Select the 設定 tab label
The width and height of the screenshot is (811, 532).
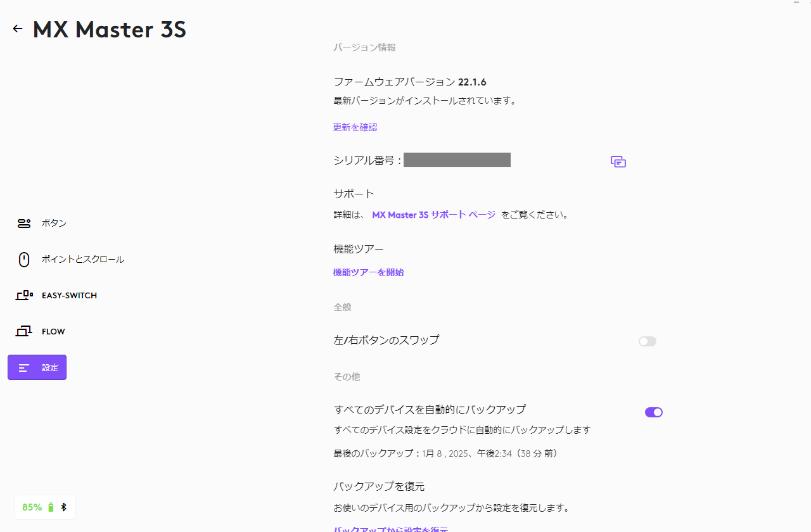[x=50, y=368]
